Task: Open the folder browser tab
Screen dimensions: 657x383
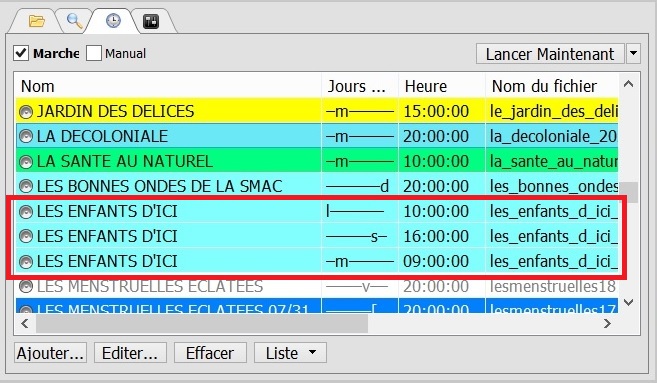Action: (x=36, y=21)
